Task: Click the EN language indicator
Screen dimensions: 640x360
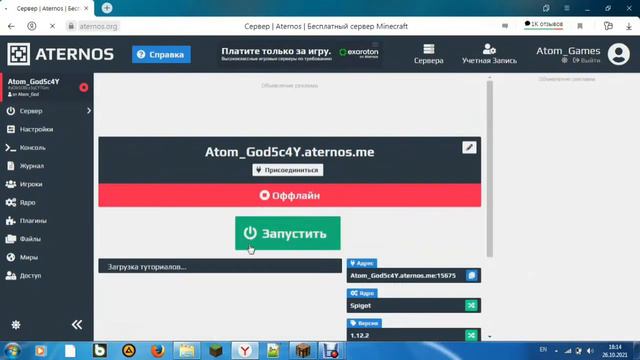Action: click(543, 350)
